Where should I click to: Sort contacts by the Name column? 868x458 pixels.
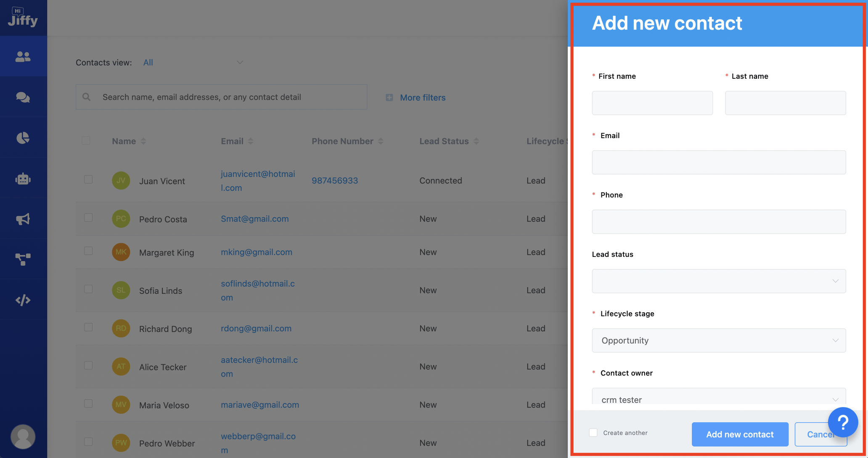click(x=143, y=141)
